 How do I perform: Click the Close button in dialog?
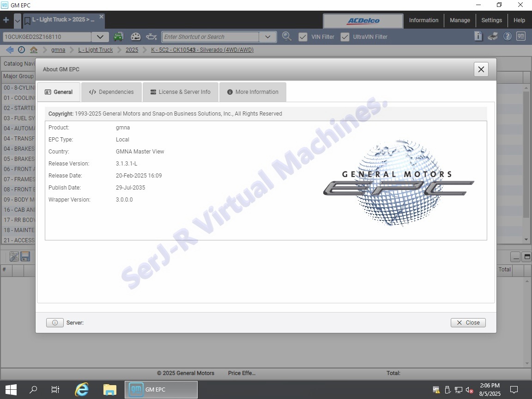[x=468, y=323]
